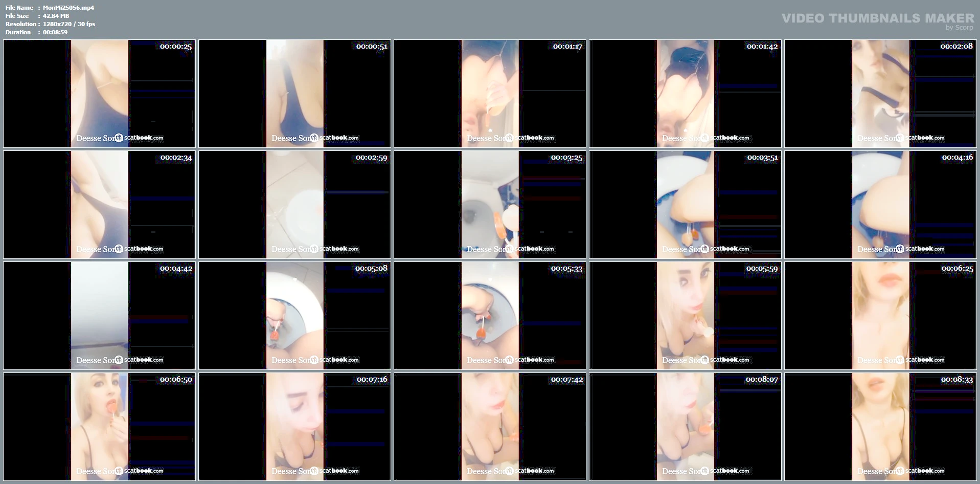Open the frame marked 00:06:50

(x=99, y=427)
